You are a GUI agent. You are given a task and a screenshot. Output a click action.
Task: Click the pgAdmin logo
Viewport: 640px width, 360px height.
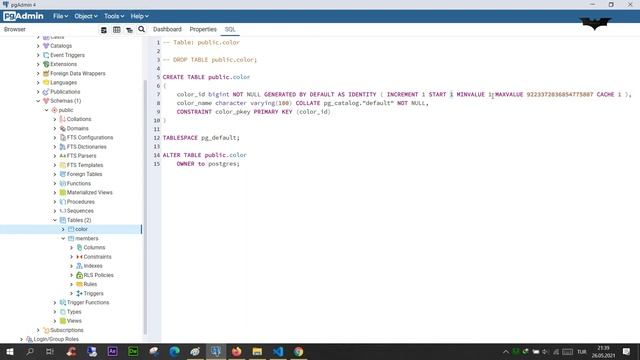click(x=23, y=16)
